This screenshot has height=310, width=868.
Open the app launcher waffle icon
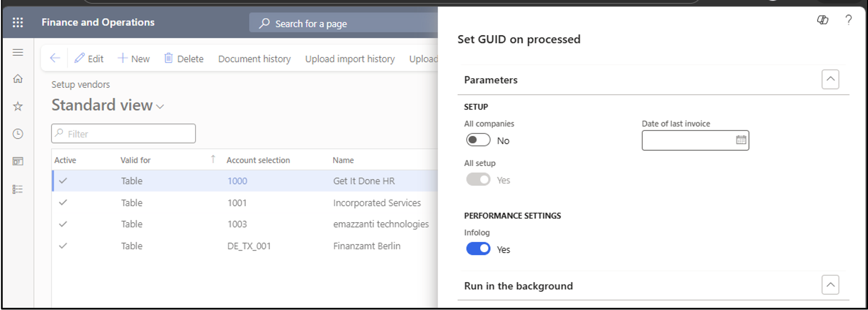tap(18, 23)
